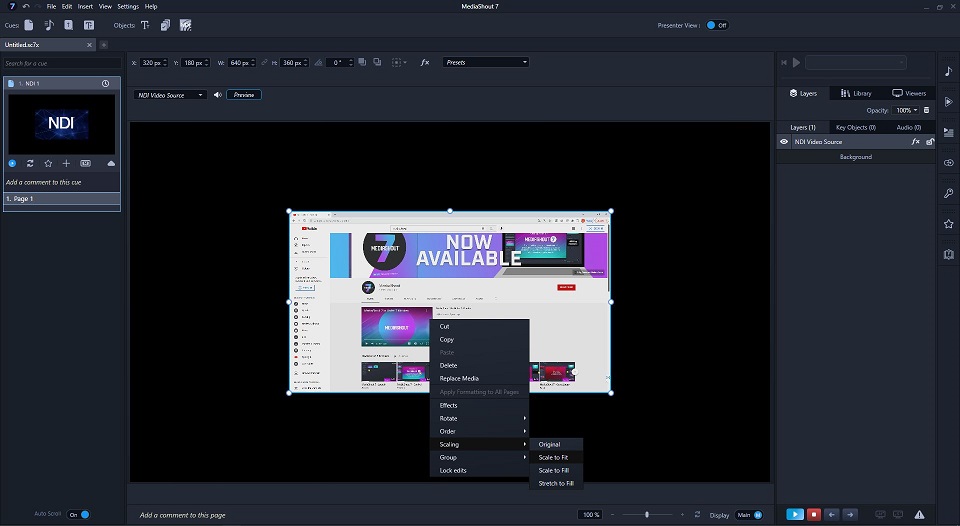Screen dimensions: 960x526
Task: Click the blue Play presentation button
Action: pos(795,515)
